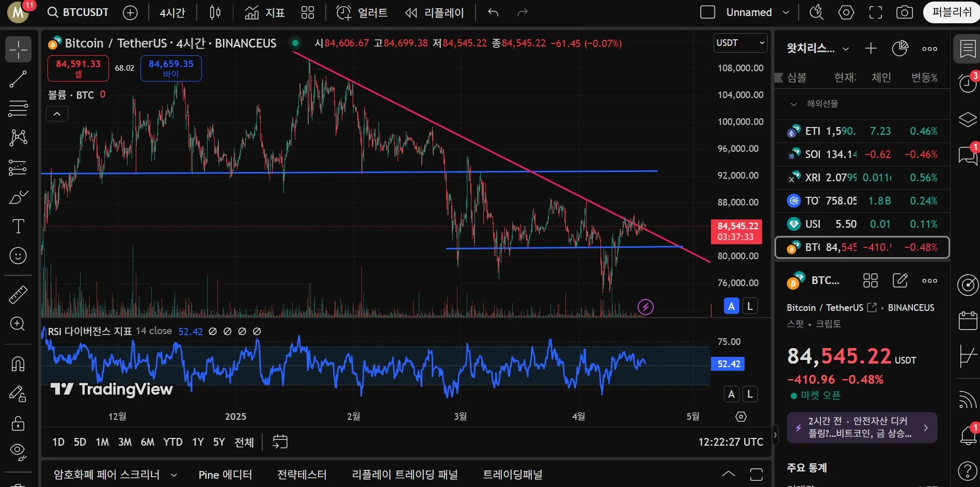
Task: Select the YTD date range
Action: point(173,442)
